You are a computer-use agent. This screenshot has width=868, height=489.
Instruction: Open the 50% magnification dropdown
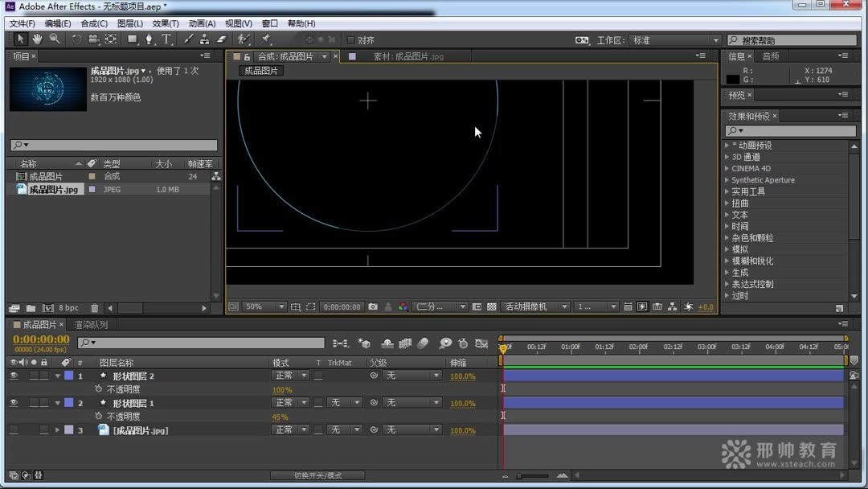[x=264, y=307]
